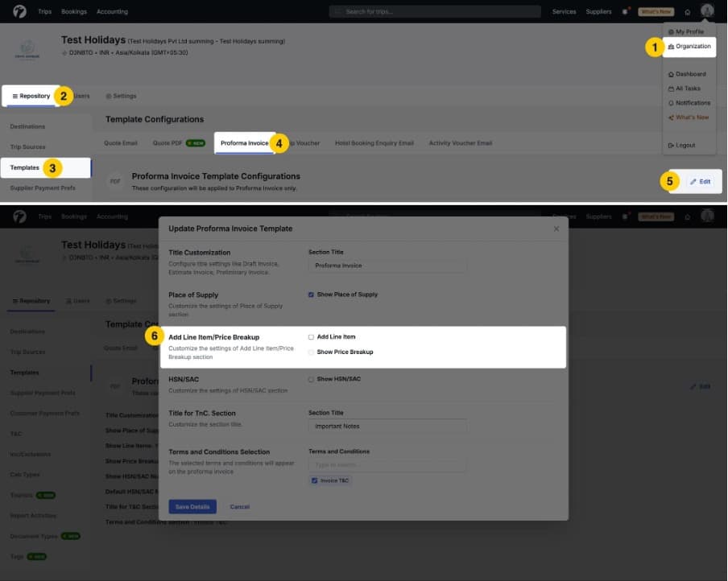Edit the Section Title field containing Proforma Invoice

pyautogui.click(x=387, y=266)
